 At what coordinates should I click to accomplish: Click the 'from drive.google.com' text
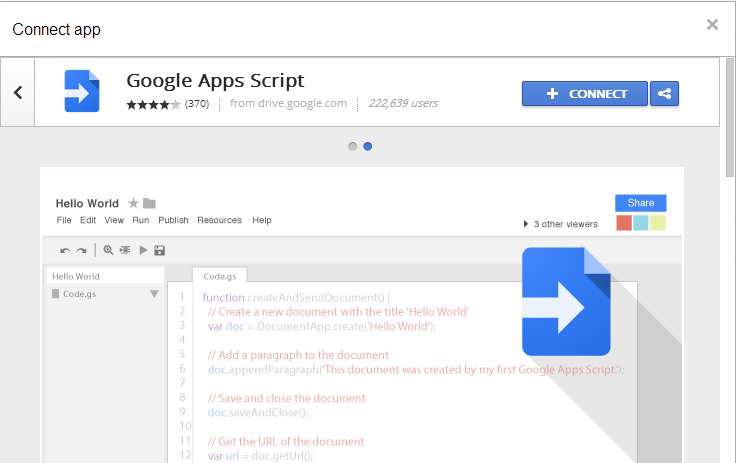click(288, 103)
